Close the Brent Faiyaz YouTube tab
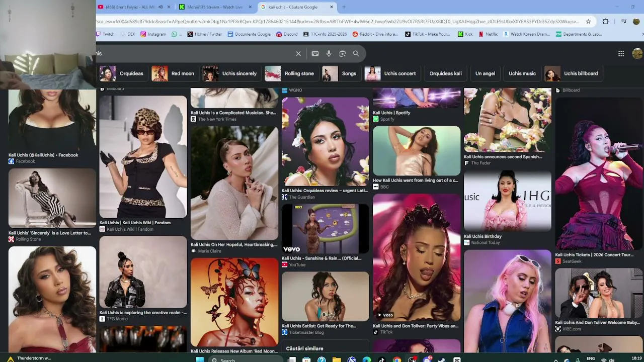 click(169, 7)
